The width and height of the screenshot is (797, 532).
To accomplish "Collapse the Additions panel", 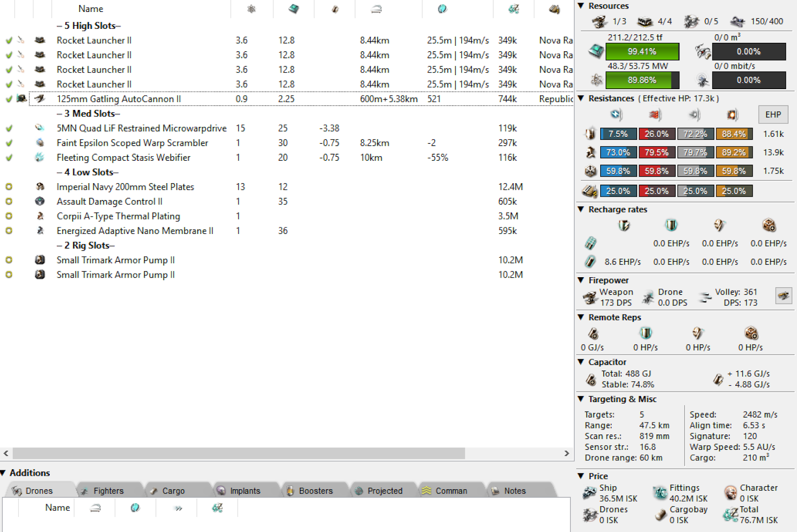I will tap(3, 473).
